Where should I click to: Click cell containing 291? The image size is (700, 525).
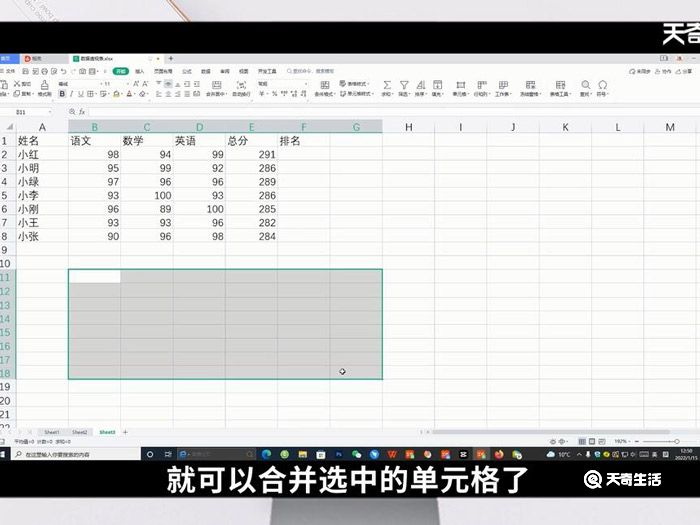tap(251, 154)
